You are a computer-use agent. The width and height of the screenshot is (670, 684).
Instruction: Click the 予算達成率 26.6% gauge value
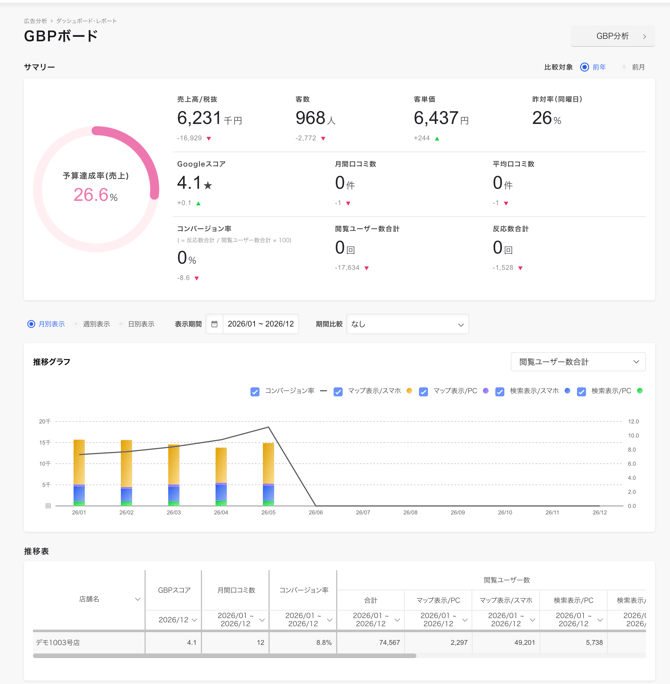[96, 195]
